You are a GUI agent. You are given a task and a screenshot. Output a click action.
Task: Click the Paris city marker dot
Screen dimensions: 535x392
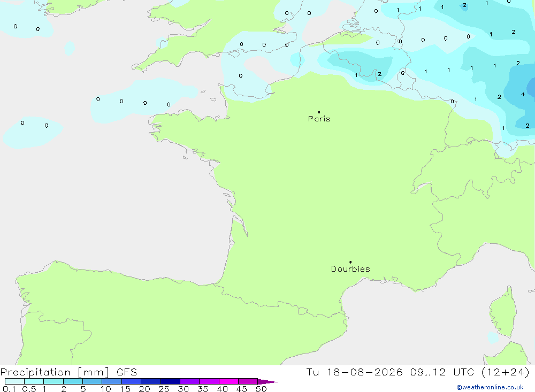coord(319,112)
